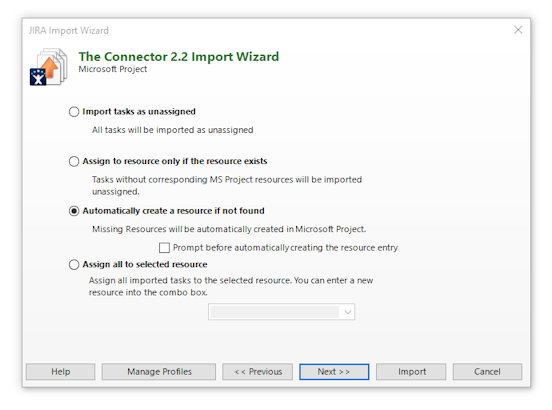Open Manage Profiles
Viewport: 552px width, 410px height.
159,372
